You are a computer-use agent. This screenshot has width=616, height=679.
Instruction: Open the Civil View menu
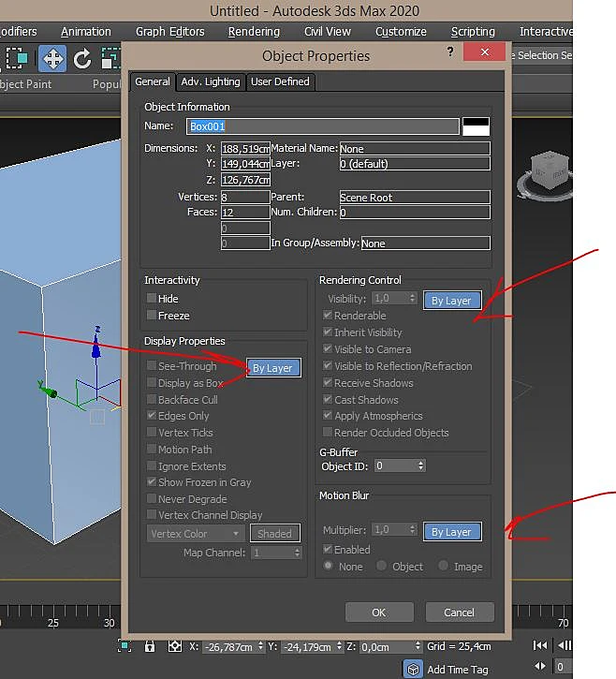(x=328, y=32)
